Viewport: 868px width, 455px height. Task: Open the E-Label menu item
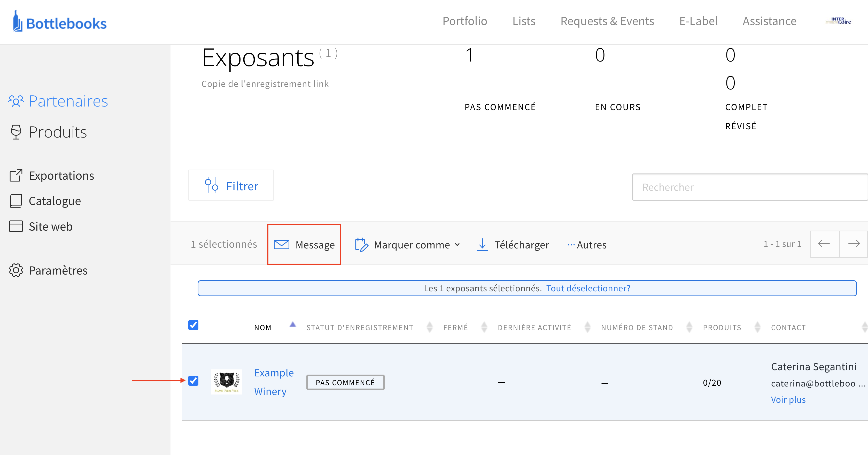pos(698,21)
